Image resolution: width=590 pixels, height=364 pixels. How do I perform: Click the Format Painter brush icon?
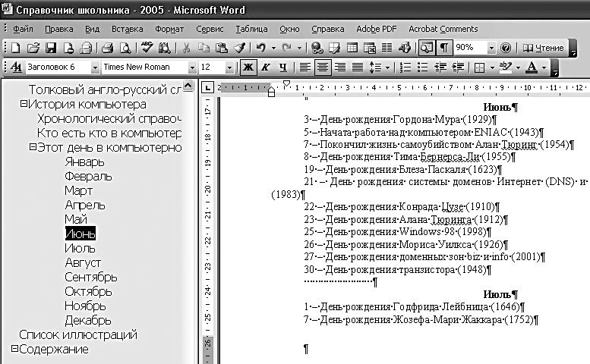click(x=239, y=48)
